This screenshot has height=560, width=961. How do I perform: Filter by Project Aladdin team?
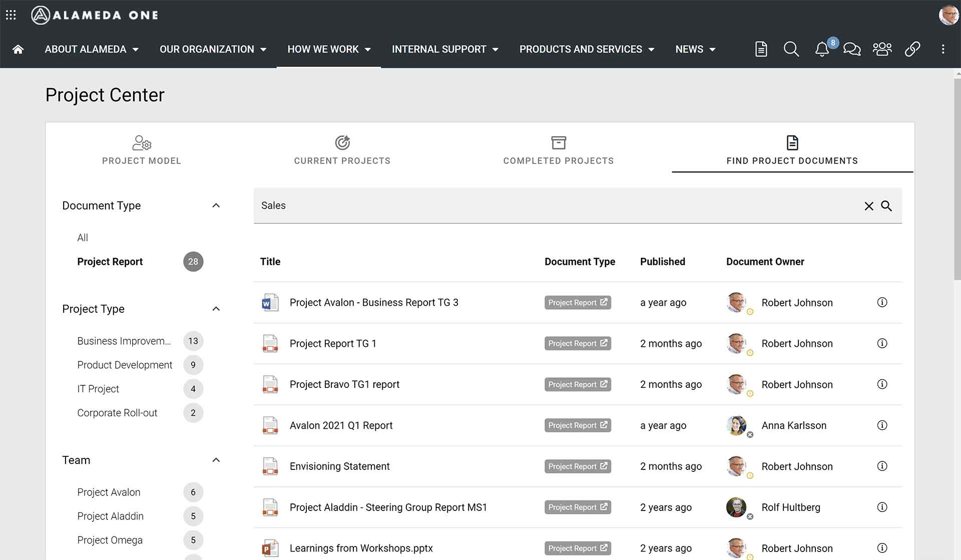coord(110,516)
